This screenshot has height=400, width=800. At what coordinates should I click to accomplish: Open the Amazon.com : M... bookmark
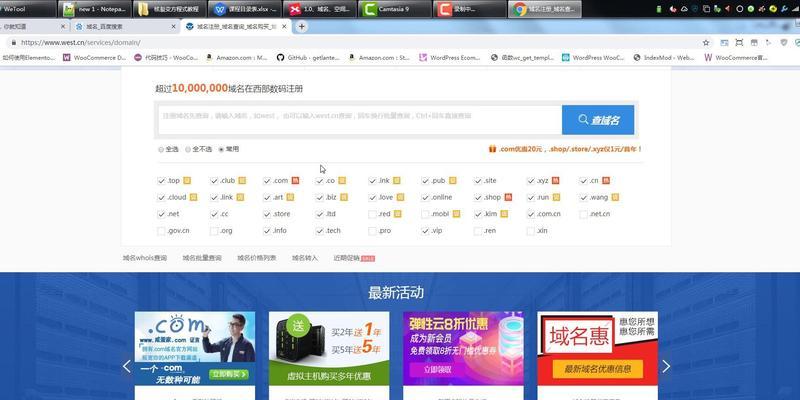(x=237, y=58)
